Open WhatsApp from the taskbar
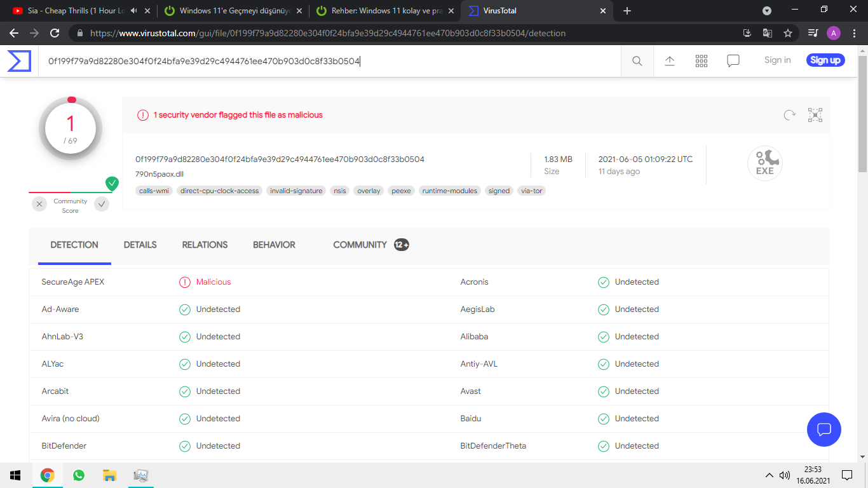The height and width of the screenshot is (488, 868). pos(79,475)
